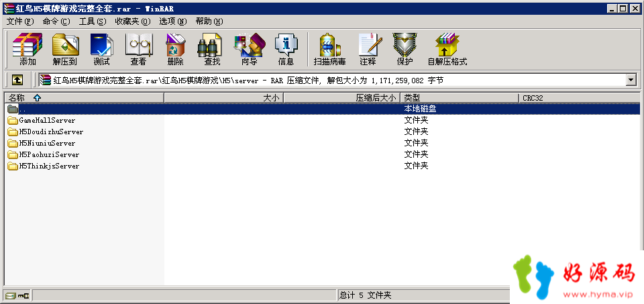Click the GameHallServer folder icon

[13, 120]
